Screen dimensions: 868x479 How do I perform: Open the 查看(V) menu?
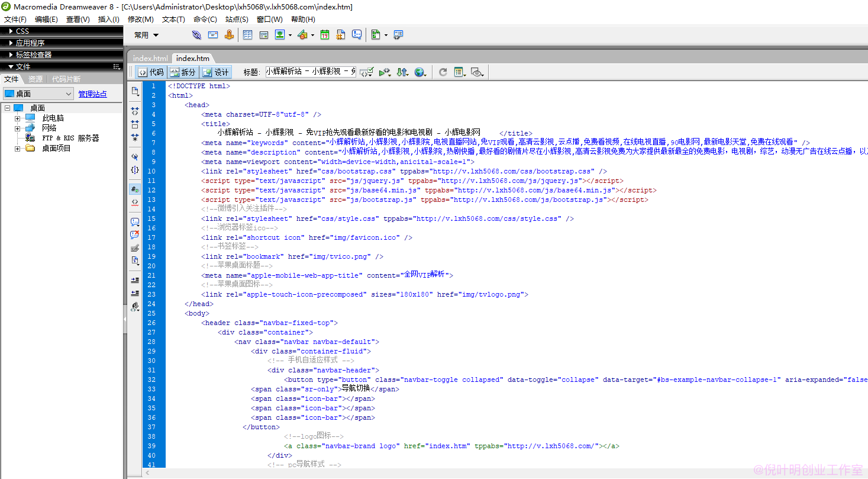pos(78,20)
